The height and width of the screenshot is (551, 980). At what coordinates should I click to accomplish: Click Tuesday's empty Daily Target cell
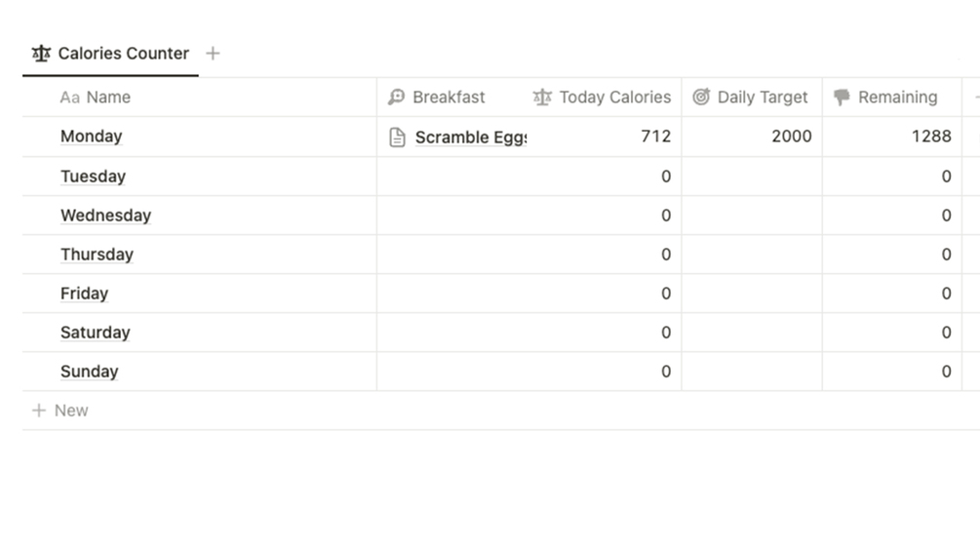click(x=751, y=177)
